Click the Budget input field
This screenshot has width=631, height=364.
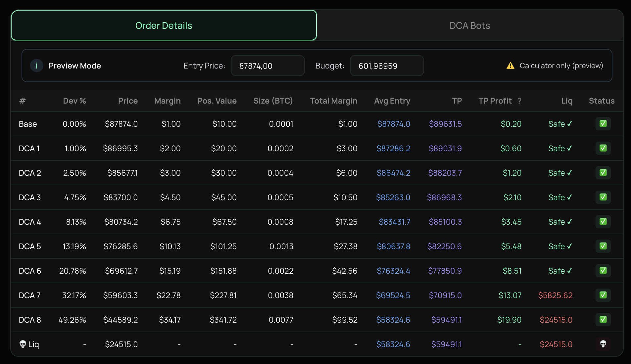[386, 66]
